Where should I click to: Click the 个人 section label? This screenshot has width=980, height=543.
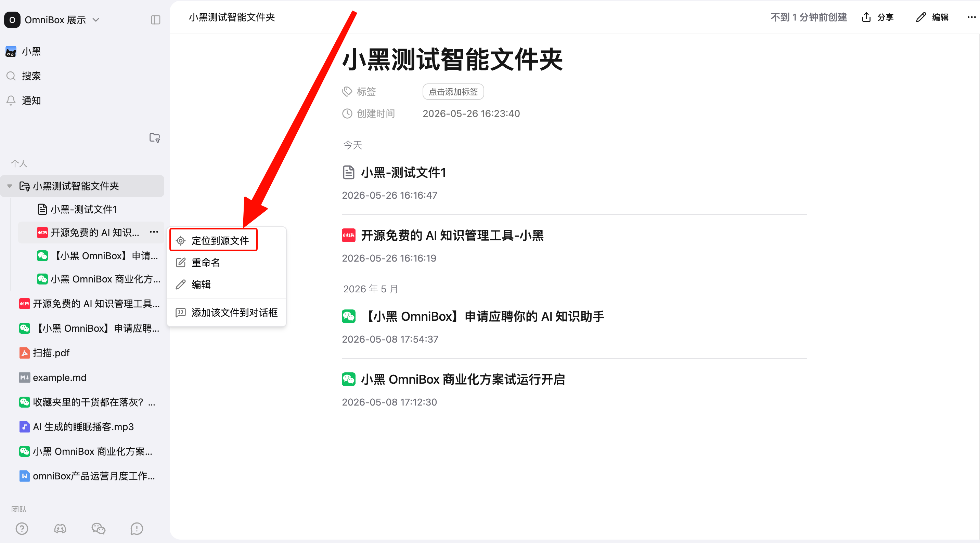[x=19, y=163]
